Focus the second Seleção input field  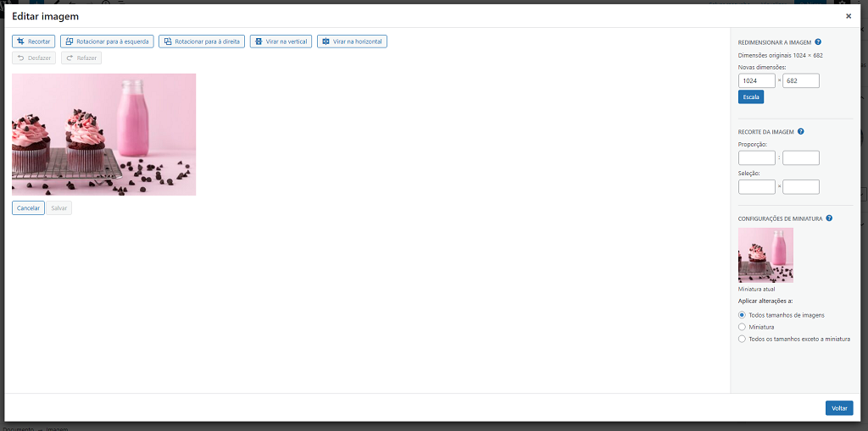[x=801, y=187]
